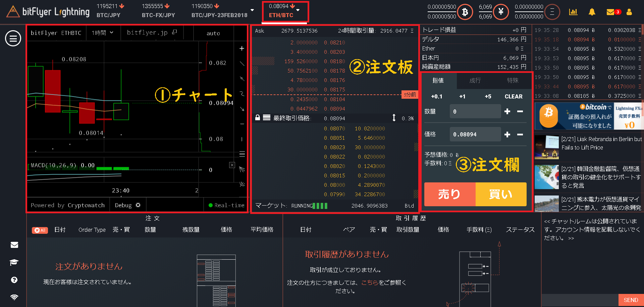Viewport: 644px width, 307px height.
Task: Switch to the BTC-FX/JPY market
Action: [158, 11]
